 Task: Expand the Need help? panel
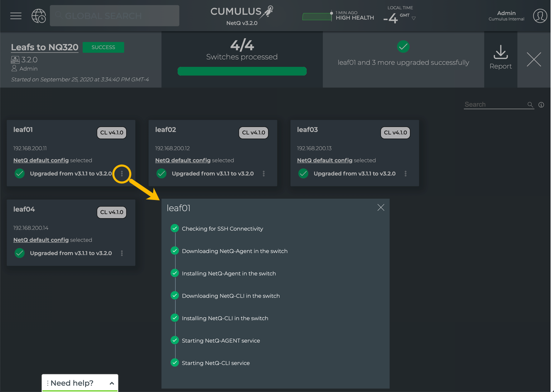coord(112,383)
